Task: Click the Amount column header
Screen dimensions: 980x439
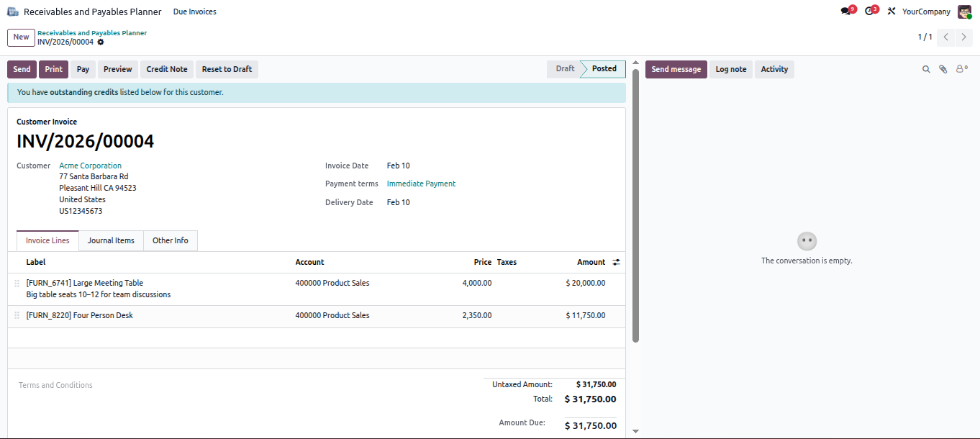Action: coord(591,262)
